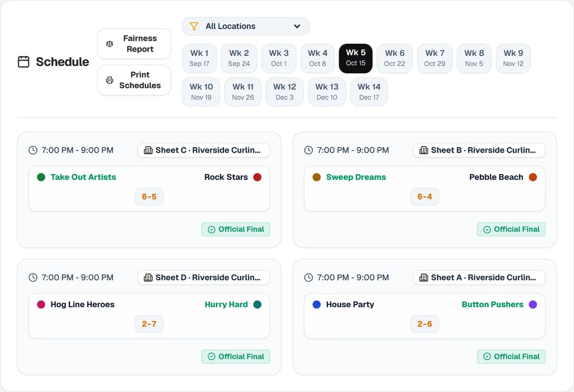The height and width of the screenshot is (392, 574).
Task: Click the check icon in Sheet C's Official Final
Action: 212,230
